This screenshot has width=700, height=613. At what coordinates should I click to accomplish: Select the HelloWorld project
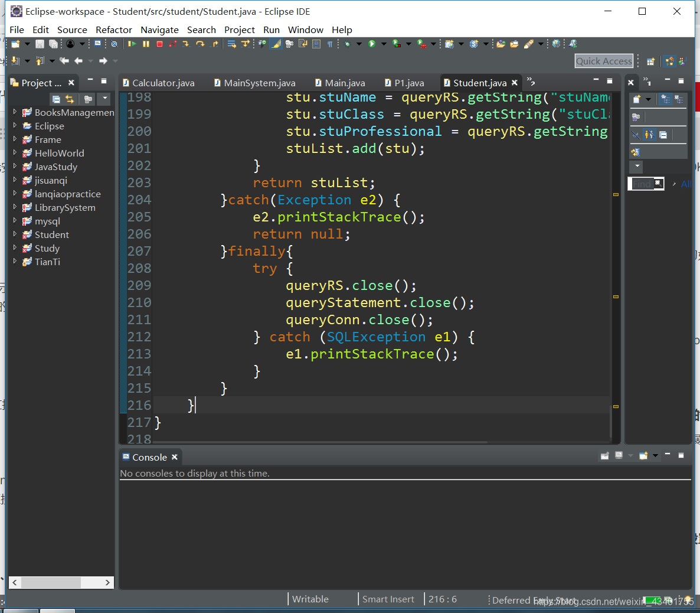[59, 154]
